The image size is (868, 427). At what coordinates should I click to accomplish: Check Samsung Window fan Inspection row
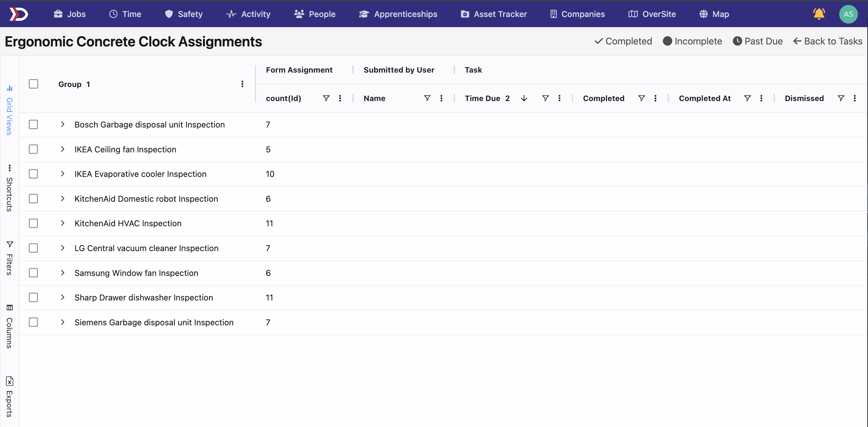point(33,273)
